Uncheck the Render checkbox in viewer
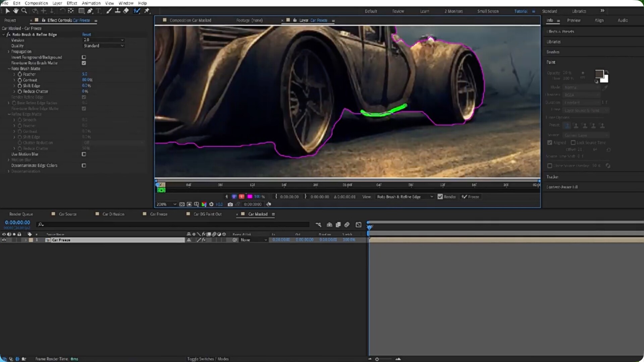 point(440,197)
